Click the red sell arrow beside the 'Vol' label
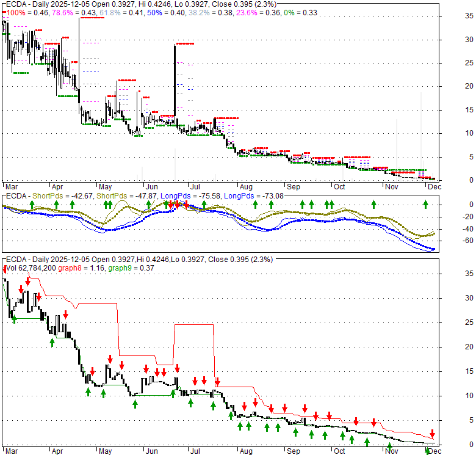 pos(4,269)
